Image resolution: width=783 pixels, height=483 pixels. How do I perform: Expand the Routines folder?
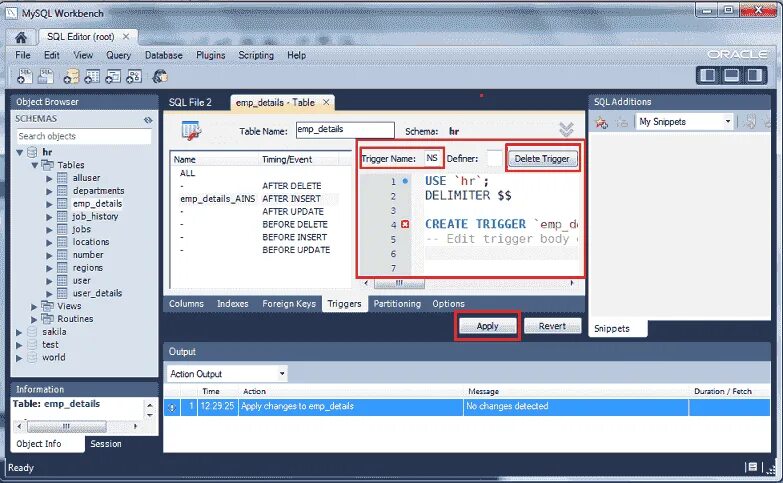[x=34, y=319]
